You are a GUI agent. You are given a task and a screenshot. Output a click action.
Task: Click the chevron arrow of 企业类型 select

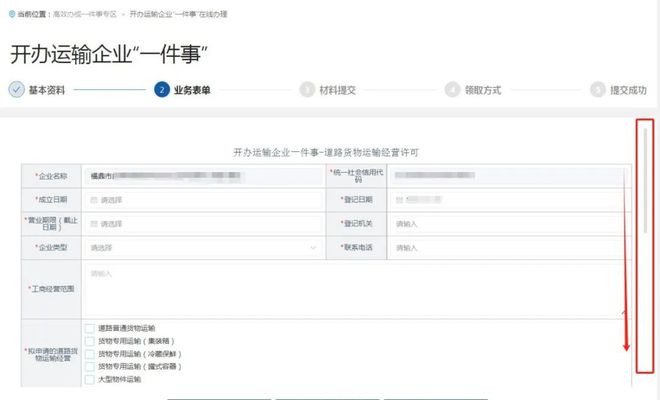click(x=313, y=248)
